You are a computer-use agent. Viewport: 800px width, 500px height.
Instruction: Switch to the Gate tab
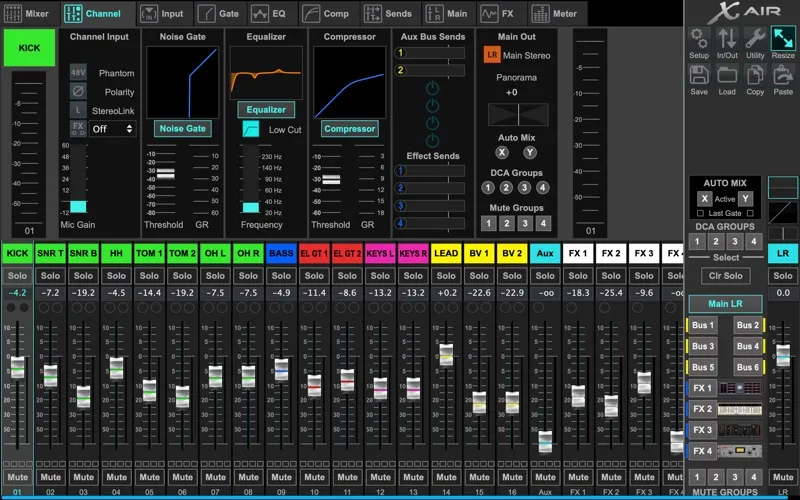coord(218,14)
